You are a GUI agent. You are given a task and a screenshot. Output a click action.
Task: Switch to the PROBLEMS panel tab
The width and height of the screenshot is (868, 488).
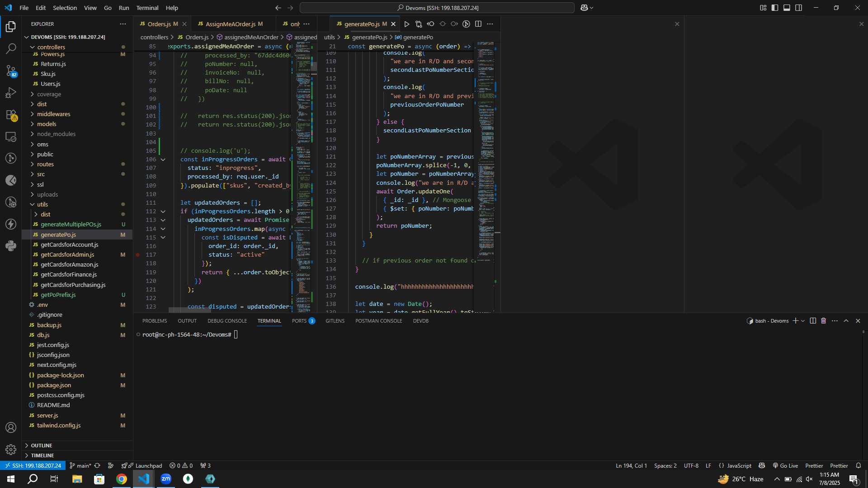tap(155, 321)
